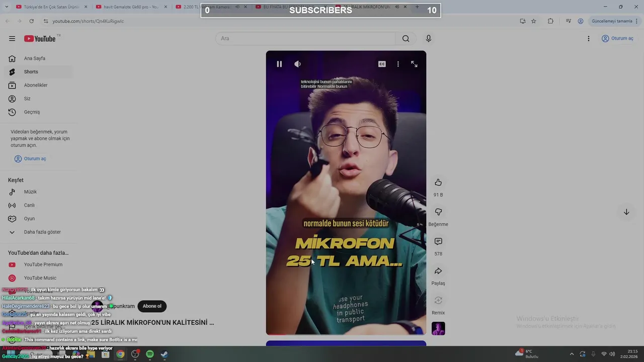Start voice search with the microphone icon
This screenshot has width=644, height=362.
coord(429,39)
